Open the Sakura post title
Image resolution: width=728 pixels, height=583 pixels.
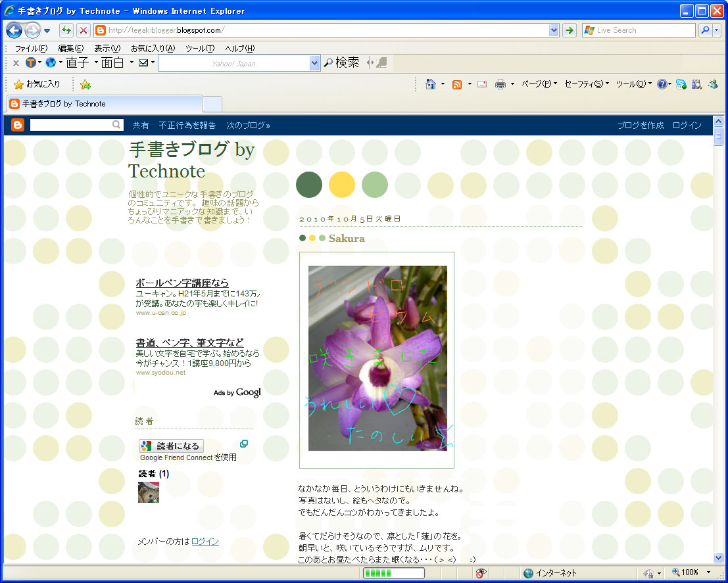click(x=347, y=239)
